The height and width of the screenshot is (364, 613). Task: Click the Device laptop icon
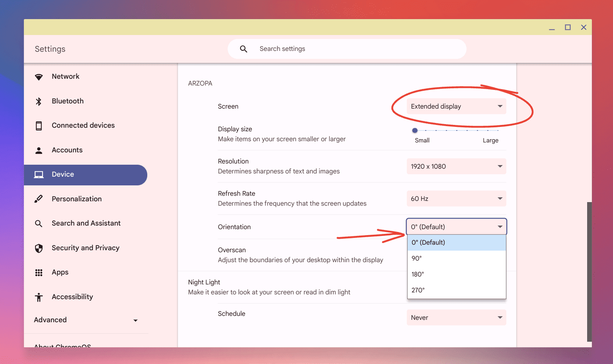tap(39, 175)
